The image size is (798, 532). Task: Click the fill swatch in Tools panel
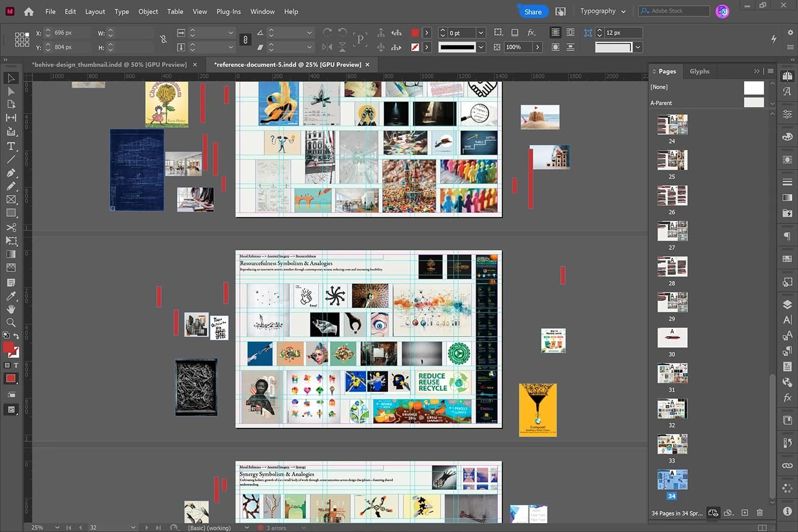[x=8, y=347]
